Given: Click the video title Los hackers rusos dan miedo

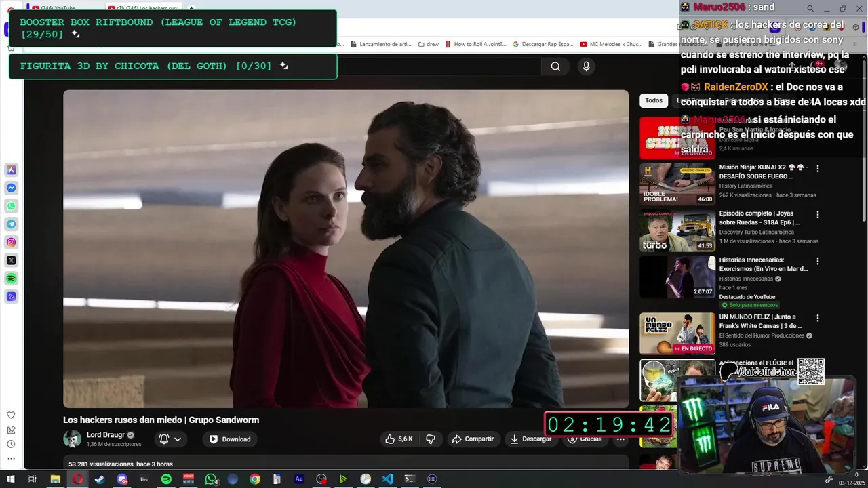Looking at the screenshot, I should (x=161, y=420).
